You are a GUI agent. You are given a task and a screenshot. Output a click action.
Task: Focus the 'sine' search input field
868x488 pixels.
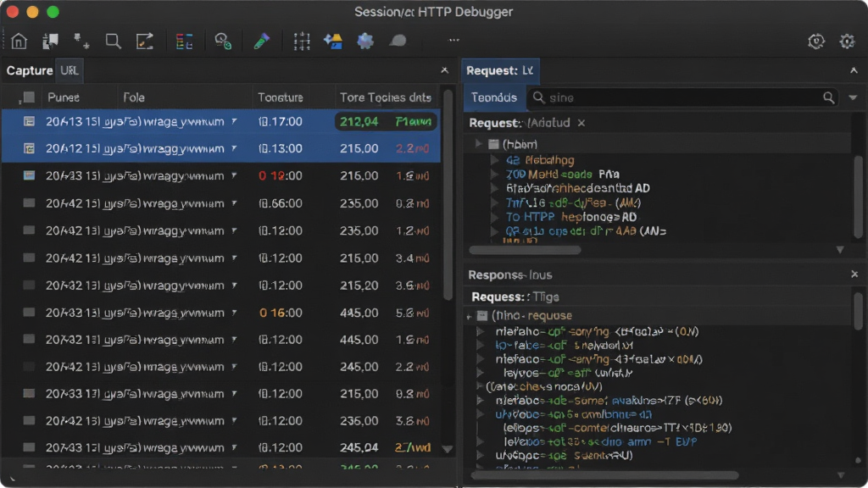click(x=683, y=98)
